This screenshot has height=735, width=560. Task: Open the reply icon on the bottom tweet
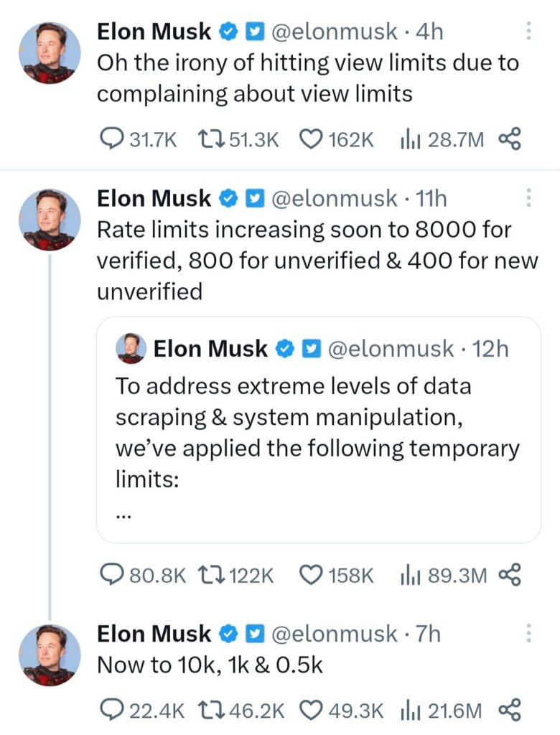113,711
